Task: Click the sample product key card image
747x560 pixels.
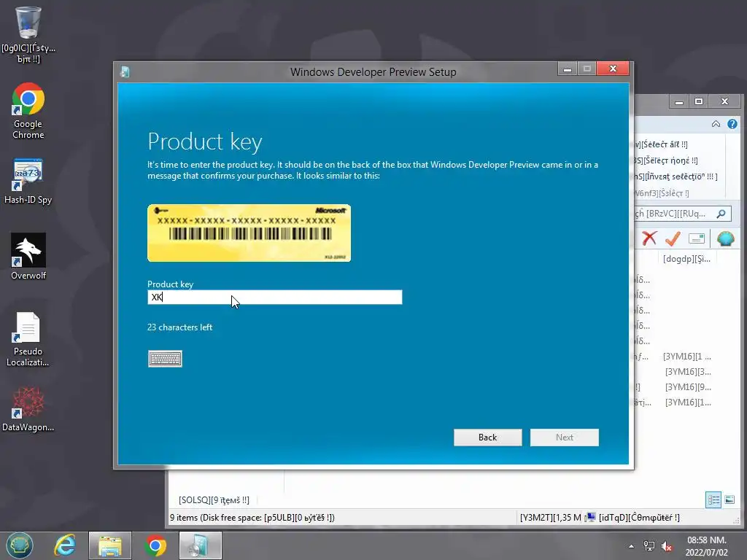Action: (x=249, y=233)
